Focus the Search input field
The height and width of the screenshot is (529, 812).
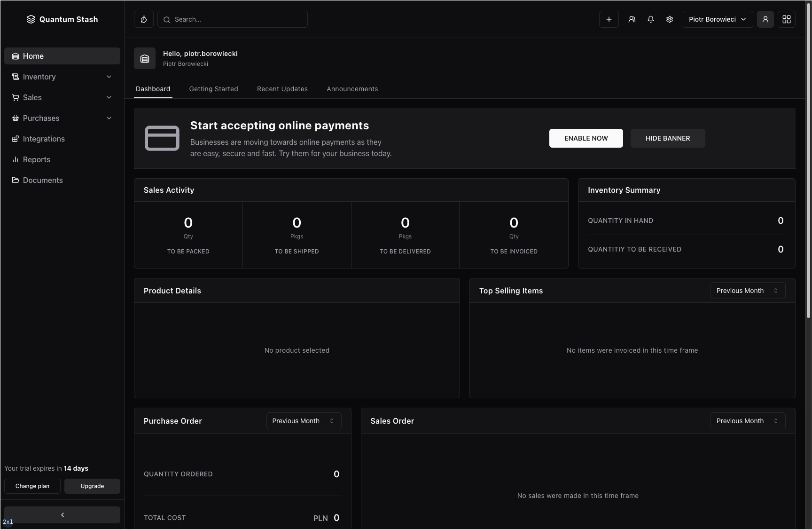[233, 19]
